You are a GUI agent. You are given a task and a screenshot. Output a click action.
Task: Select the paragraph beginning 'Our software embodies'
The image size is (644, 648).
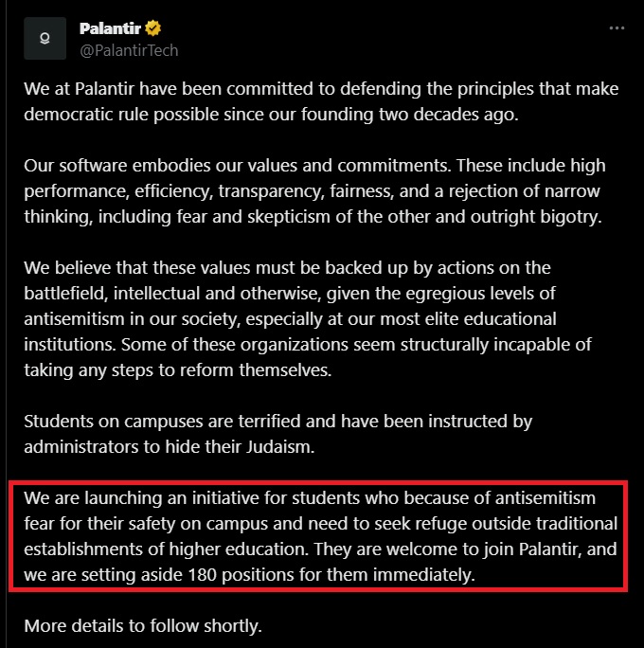314,191
